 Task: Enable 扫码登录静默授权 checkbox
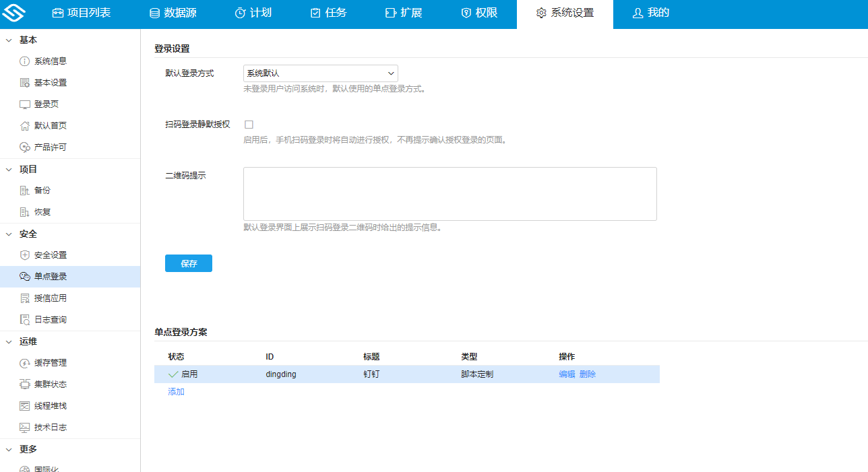pos(249,125)
